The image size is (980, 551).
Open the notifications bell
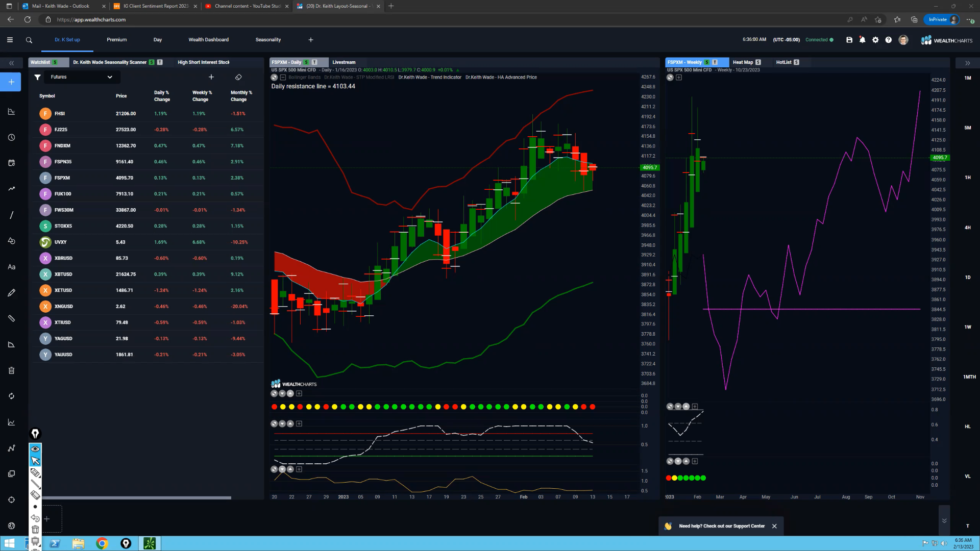[862, 40]
